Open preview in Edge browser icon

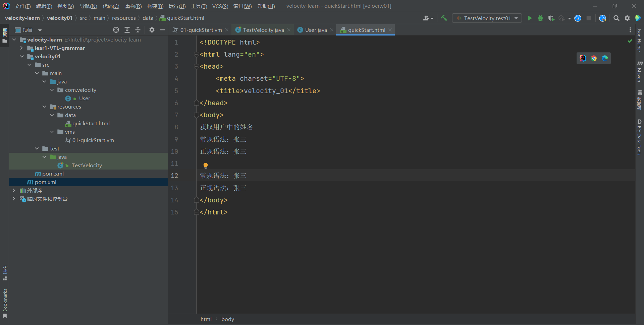tap(605, 58)
